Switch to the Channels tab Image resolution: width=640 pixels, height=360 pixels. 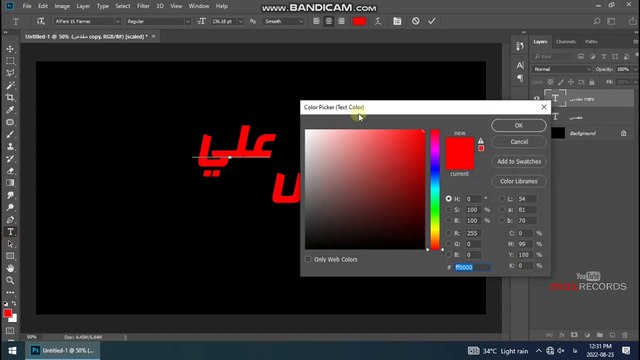(x=566, y=42)
